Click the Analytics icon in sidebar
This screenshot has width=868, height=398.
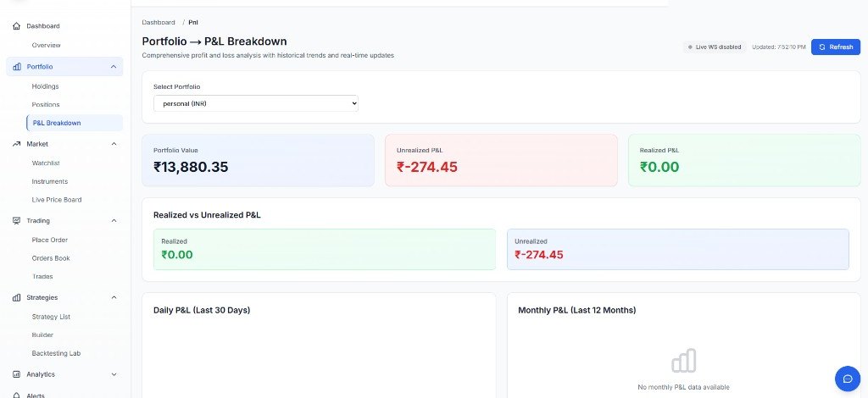(x=17, y=374)
